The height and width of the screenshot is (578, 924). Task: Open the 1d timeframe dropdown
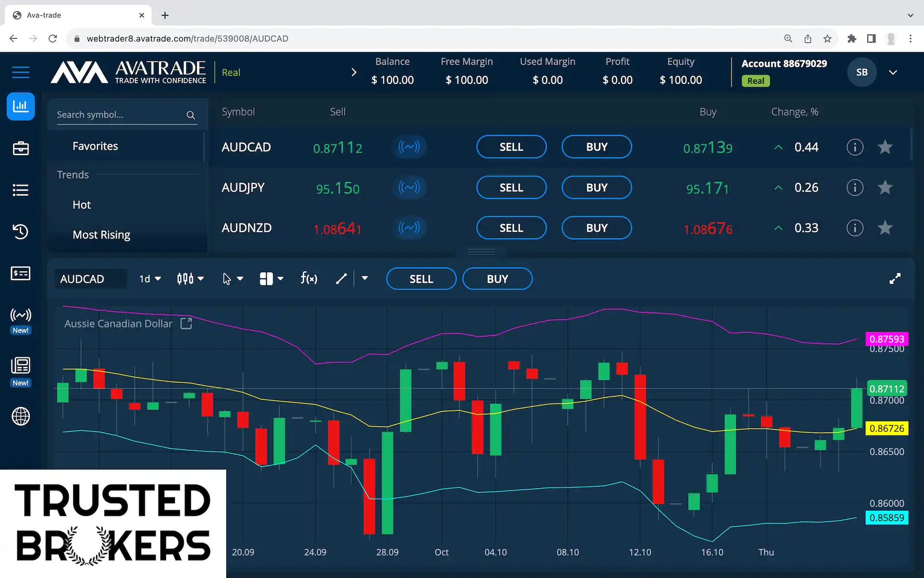(x=150, y=279)
